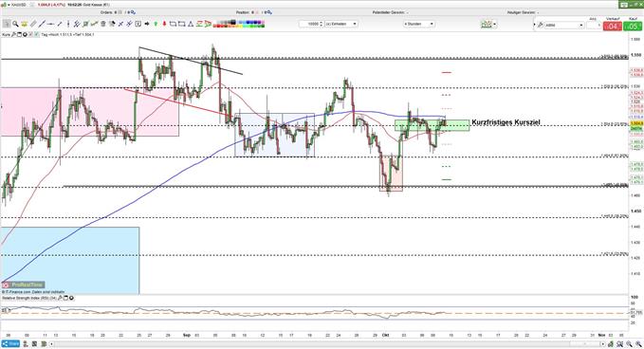This screenshot has width=644, height=349.
Task: Insert a green up arrow marker
Action: tap(156, 24)
